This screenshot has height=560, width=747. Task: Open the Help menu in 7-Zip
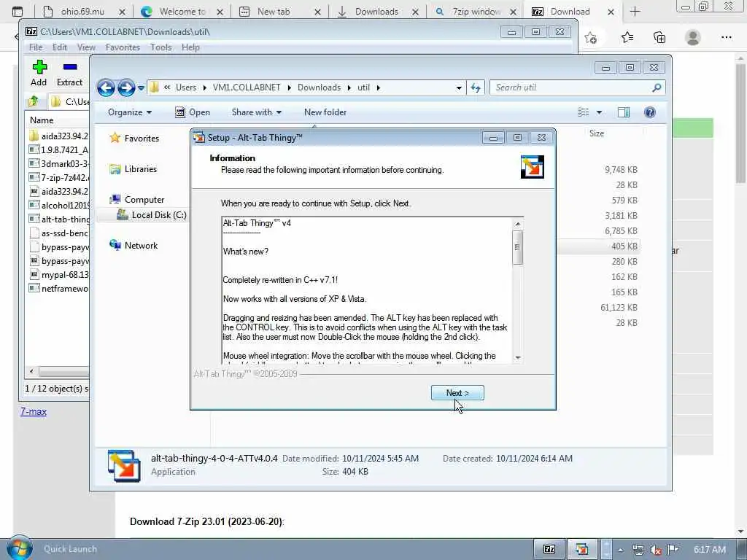point(190,47)
